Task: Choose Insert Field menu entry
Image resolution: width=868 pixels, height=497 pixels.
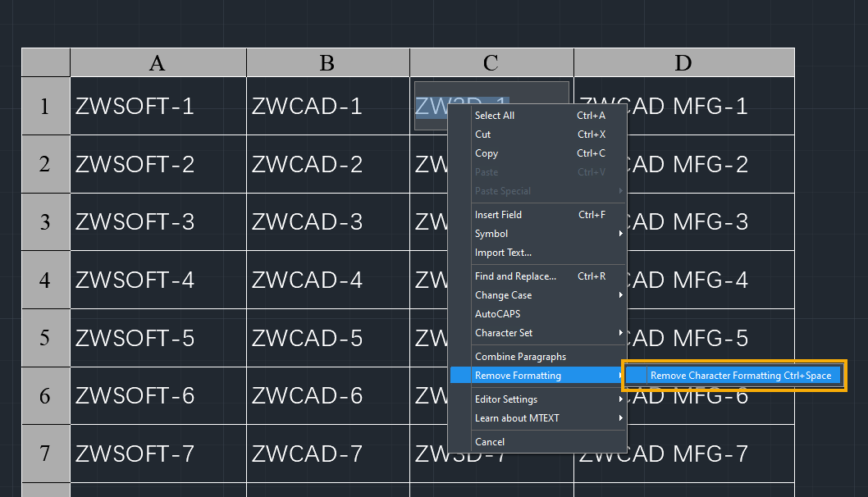Action: click(537, 214)
